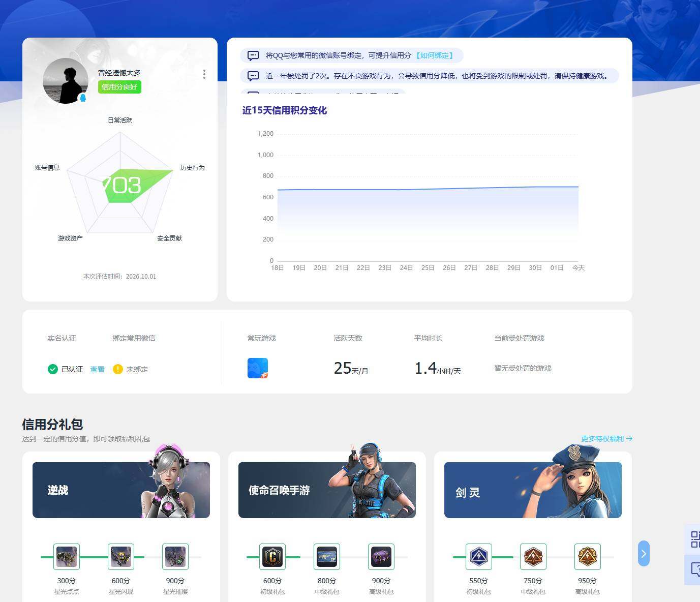Select the 300分 星光点点 gift icon
Viewport: 700px width, 602px height.
[67, 557]
